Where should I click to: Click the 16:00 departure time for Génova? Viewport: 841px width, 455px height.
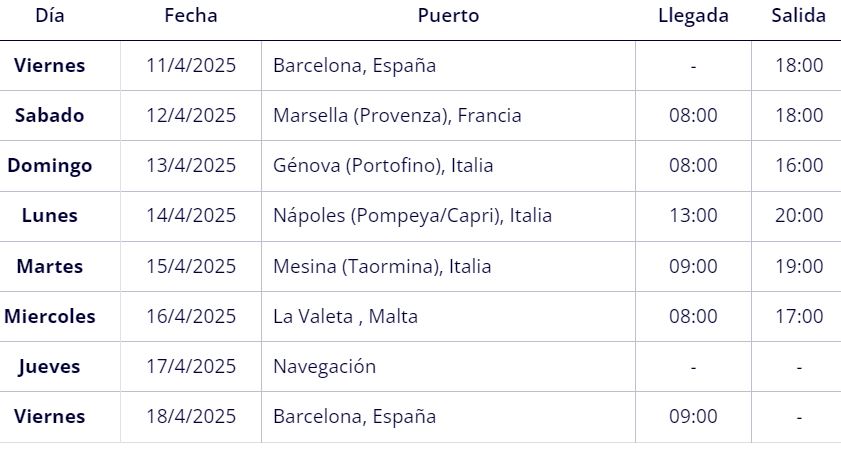click(799, 165)
